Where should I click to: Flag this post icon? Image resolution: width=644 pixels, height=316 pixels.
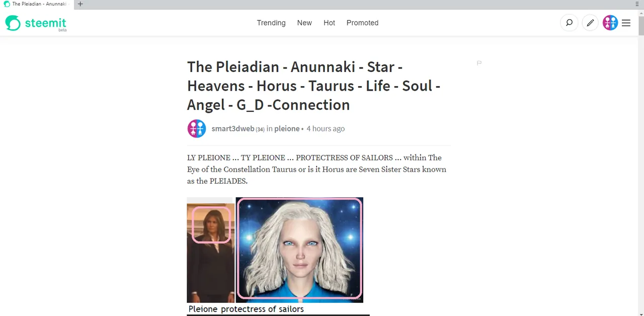(x=479, y=63)
